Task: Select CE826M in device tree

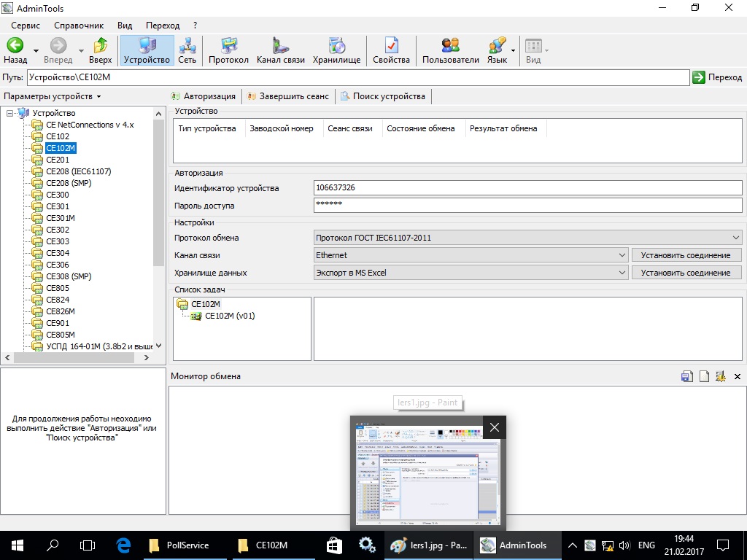Action: (61, 311)
